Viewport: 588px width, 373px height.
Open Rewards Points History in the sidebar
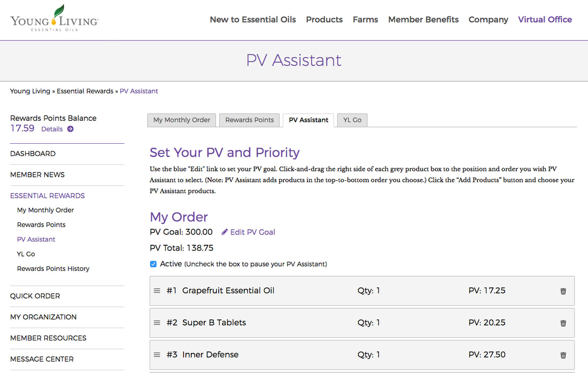point(53,268)
